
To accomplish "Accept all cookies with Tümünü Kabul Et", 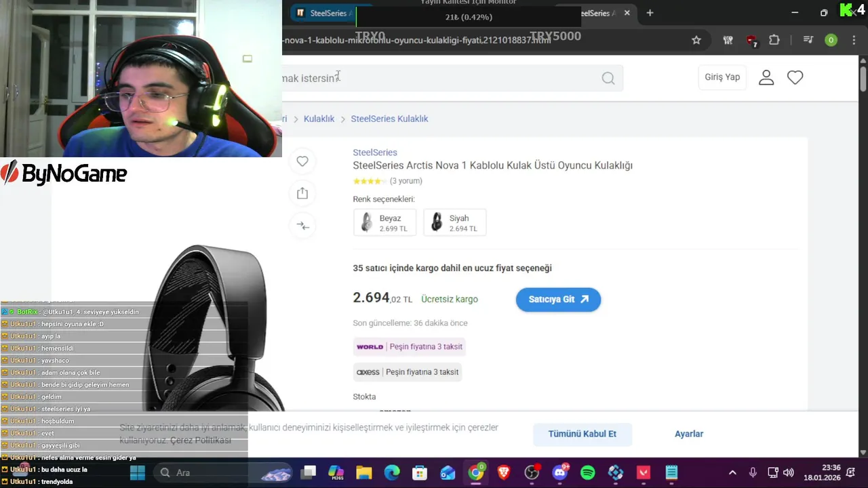I will 583,434.
